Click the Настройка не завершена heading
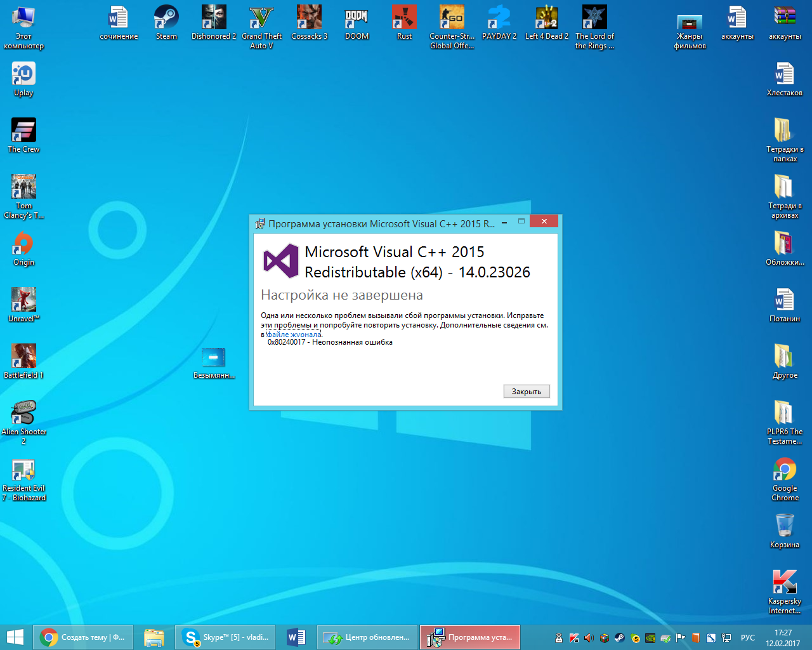This screenshot has height=650, width=812. pos(341,295)
